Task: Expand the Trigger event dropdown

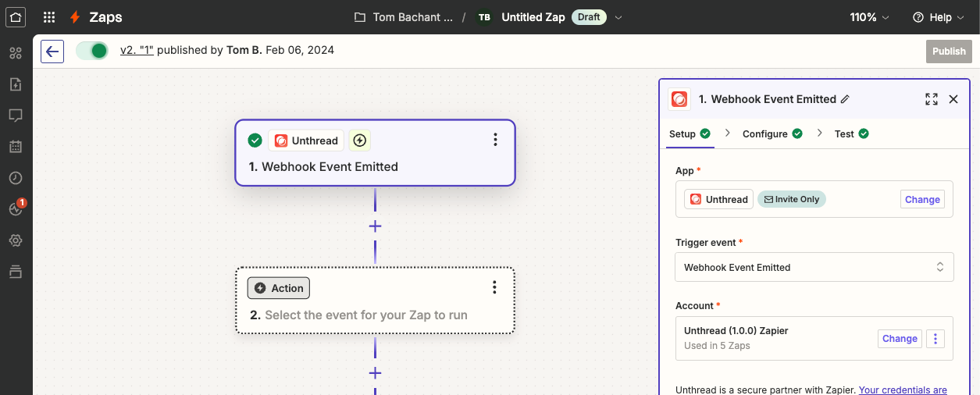Action: [x=814, y=267]
